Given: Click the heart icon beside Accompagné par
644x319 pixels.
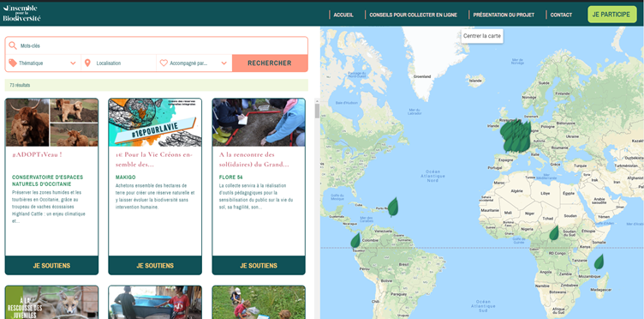Looking at the screenshot, I should point(164,63).
